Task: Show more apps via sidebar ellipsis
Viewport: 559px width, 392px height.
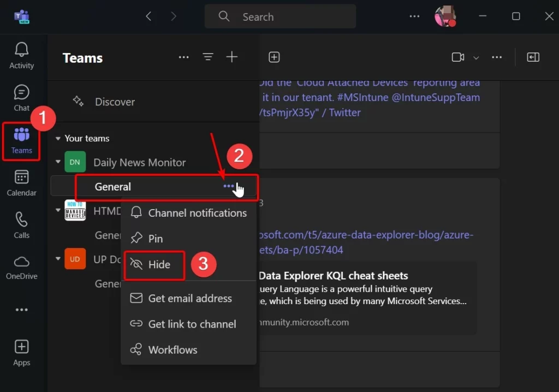Action: pyautogui.click(x=21, y=310)
